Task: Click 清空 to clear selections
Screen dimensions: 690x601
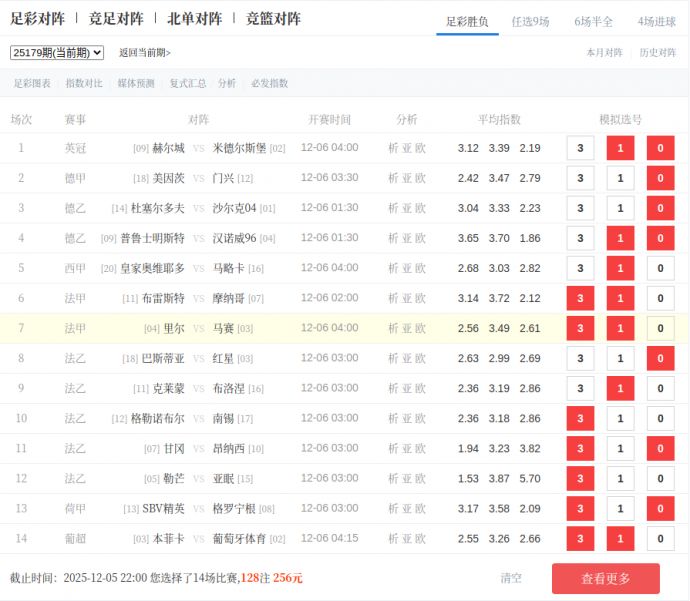Action: [x=511, y=578]
